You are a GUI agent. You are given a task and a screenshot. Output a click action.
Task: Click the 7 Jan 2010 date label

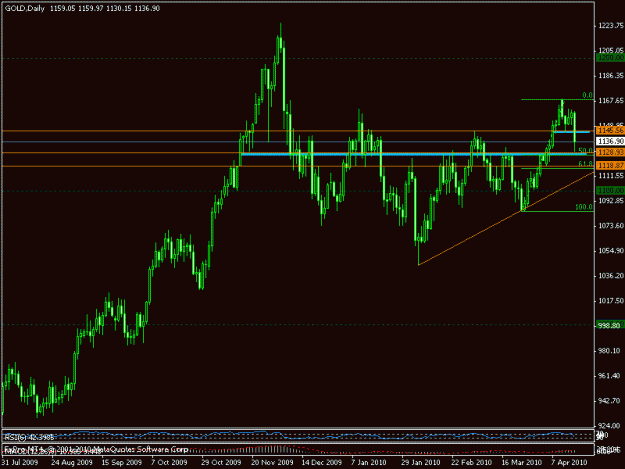pos(369,462)
